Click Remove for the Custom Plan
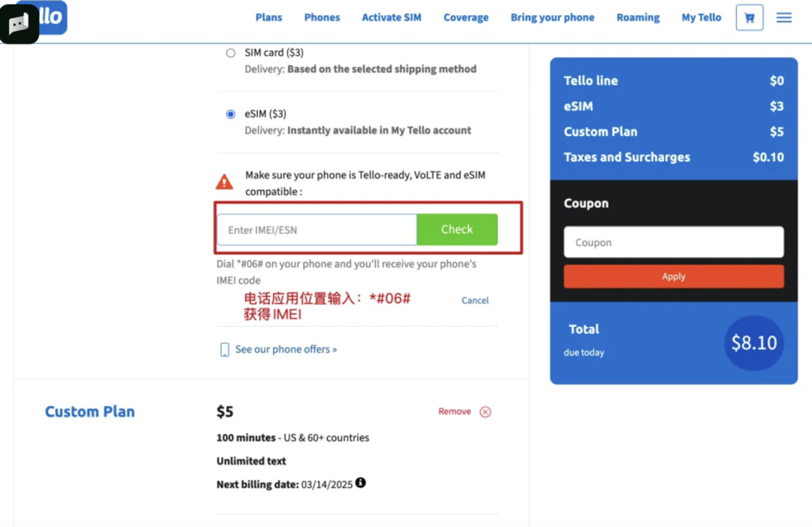This screenshot has width=812, height=527. tap(455, 411)
